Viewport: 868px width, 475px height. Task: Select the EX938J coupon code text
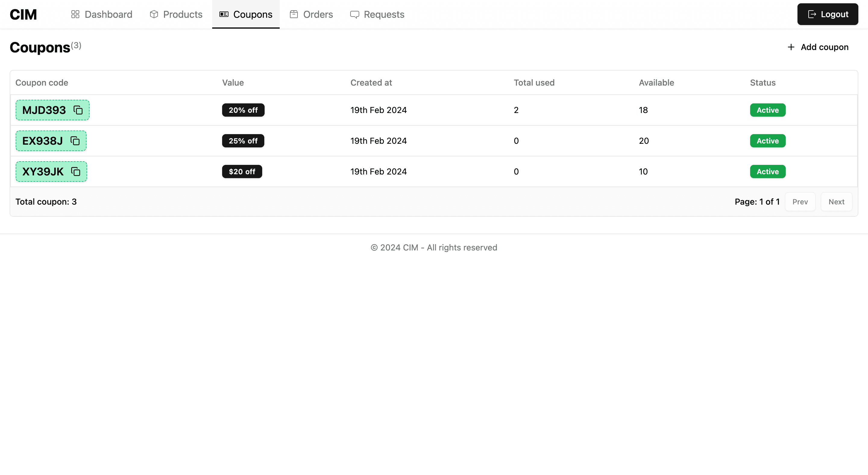pos(42,141)
